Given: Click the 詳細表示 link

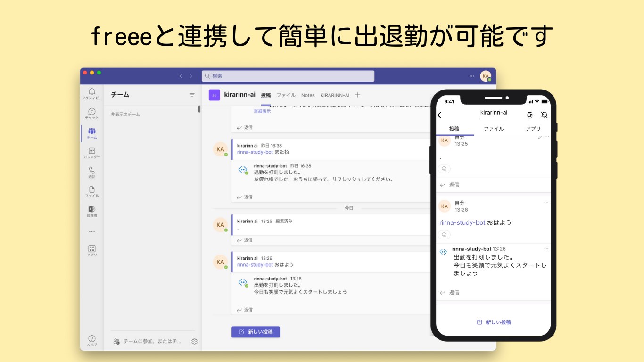Looking at the screenshot, I should [x=262, y=111].
